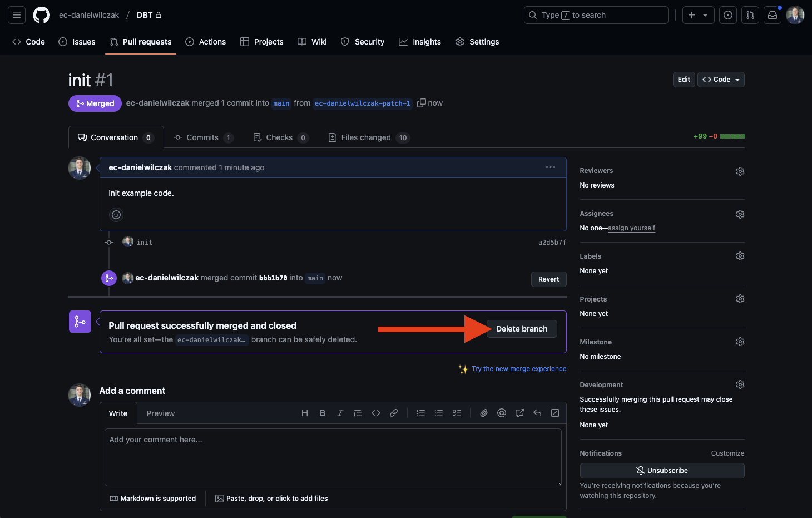Add emoji reaction to the comment
812x518 pixels.
[x=116, y=215]
